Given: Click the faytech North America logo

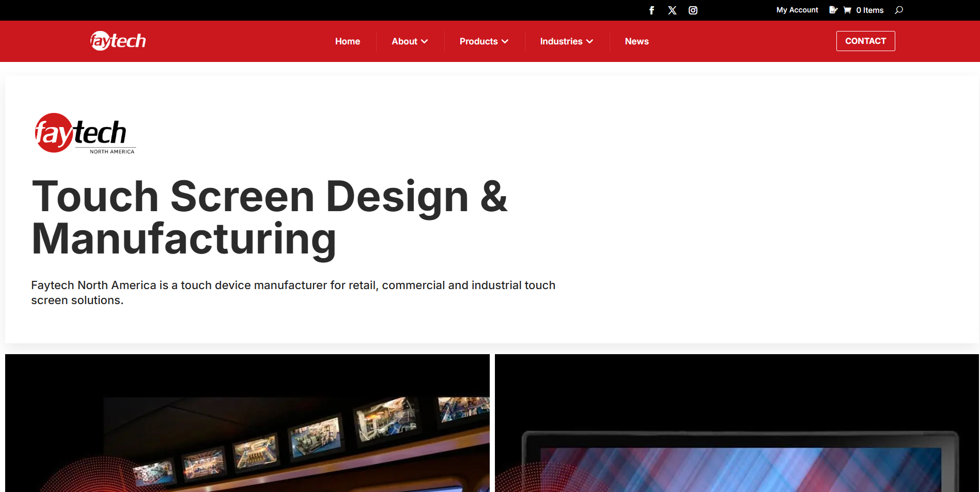Looking at the screenshot, I should (85, 134).
